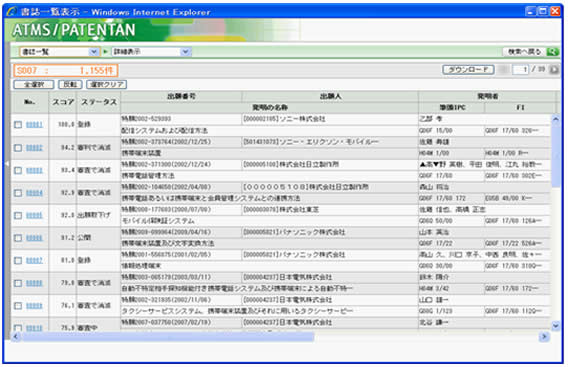
Task: Click the vertical scrollbar thumb
Action: [x=556, y=156]
